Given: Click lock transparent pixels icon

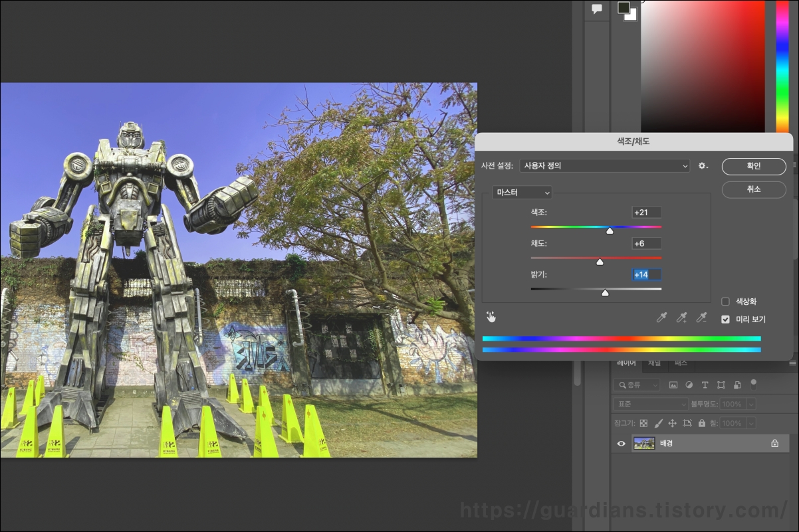Looking at the screenshot, I should [x=645, y=423].
